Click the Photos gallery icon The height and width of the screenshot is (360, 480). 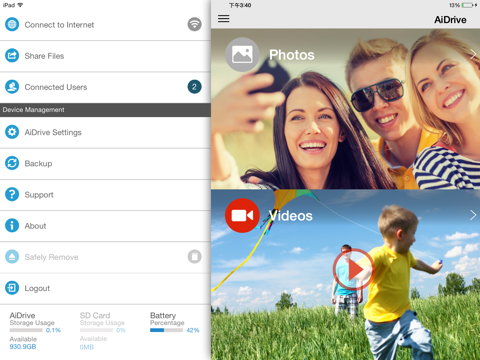242,54
